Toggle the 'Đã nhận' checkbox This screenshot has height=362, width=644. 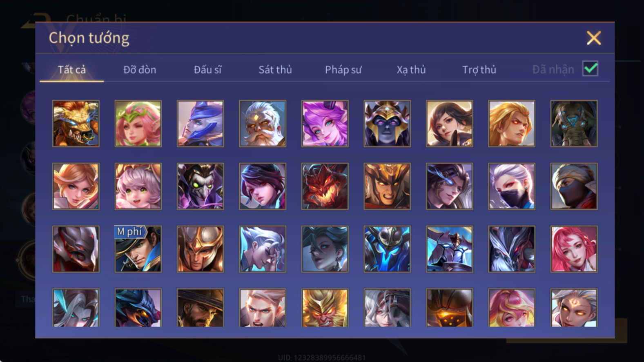click(591, 69)
